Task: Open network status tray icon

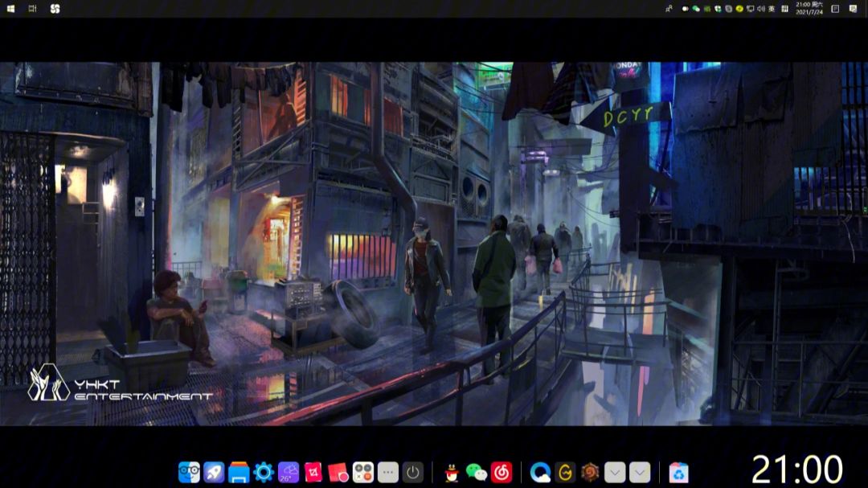Action: pos(750,9)
